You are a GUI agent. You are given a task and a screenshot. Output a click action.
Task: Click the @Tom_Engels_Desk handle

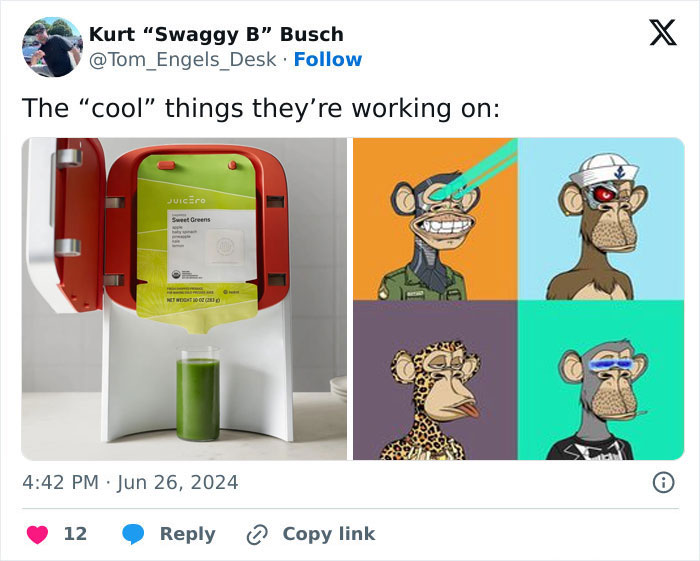click(183, 60)
